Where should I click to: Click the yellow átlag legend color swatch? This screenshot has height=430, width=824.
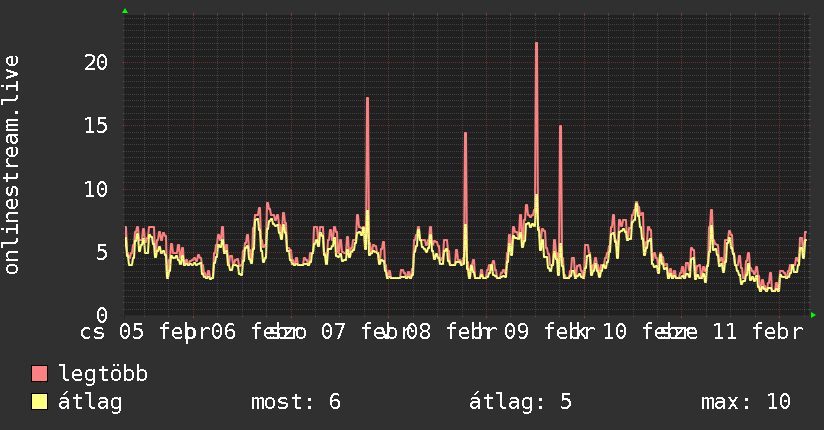pos(39,402)
